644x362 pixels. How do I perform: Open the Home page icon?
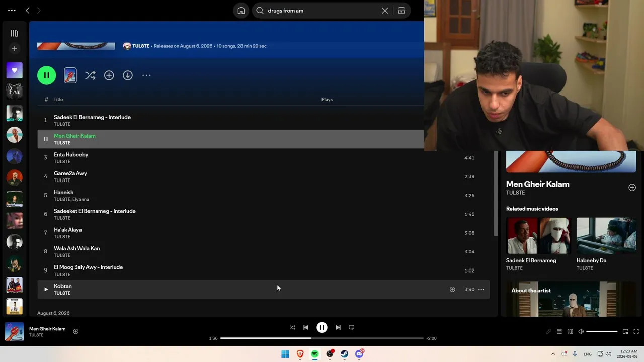point(241,11)
